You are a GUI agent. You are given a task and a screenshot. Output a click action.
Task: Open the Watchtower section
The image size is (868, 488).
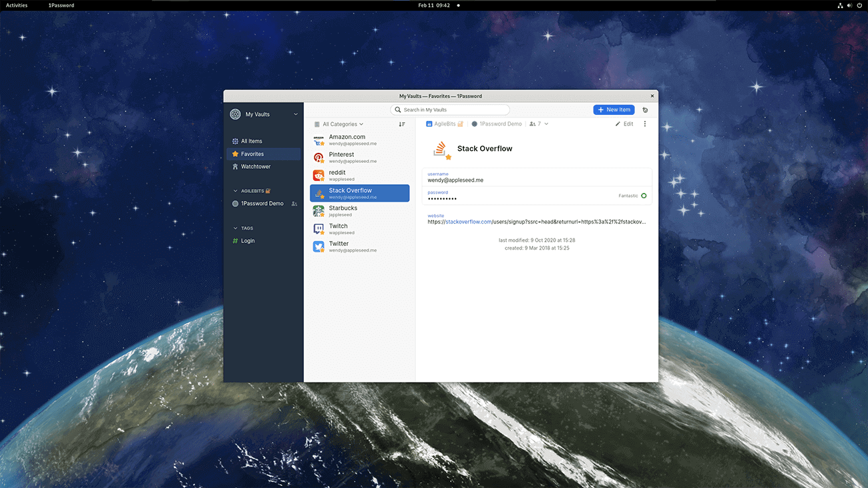click(256, 166)
